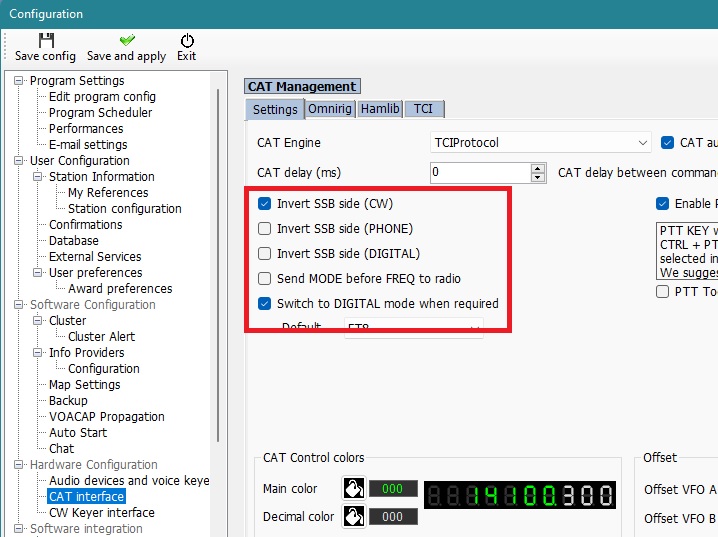Enable Invert SSB side (DIGITAL)
Image resolution: width=718 pixels, height=537 pixels.
pos(264,253)
